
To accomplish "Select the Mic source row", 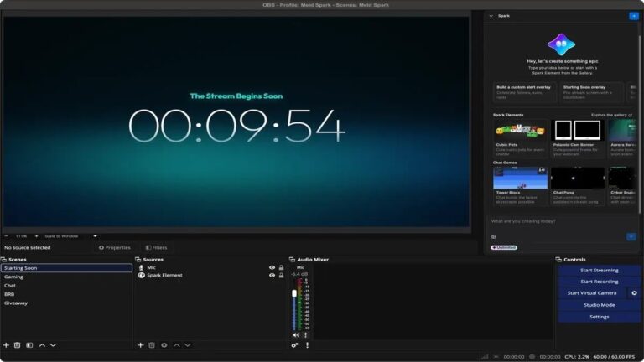I will (211, 267).
